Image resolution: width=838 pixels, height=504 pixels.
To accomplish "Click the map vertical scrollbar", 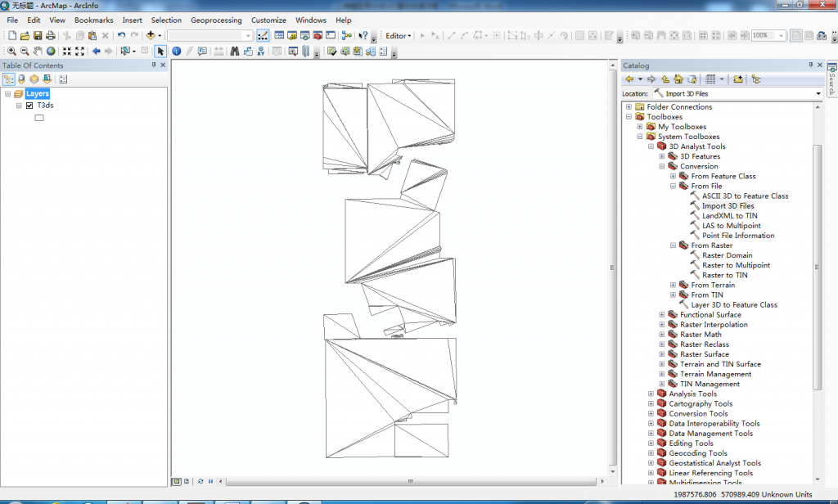I will (x=612, y=268).
